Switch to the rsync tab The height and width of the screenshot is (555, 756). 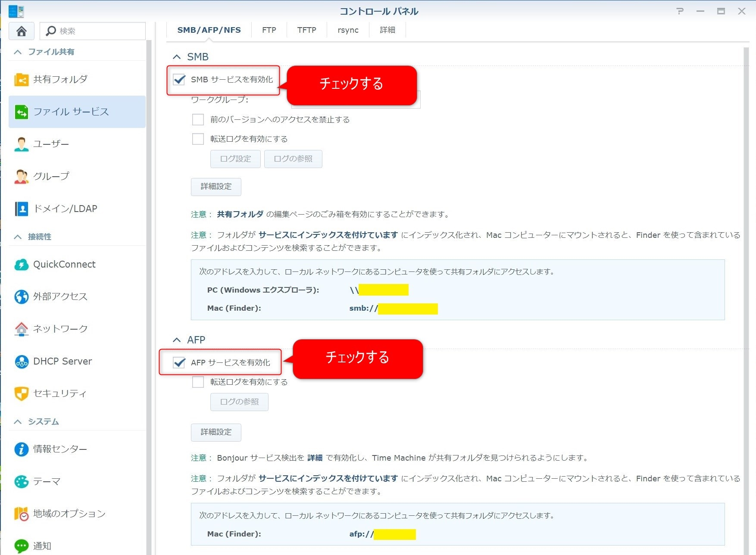coord(348,30)
